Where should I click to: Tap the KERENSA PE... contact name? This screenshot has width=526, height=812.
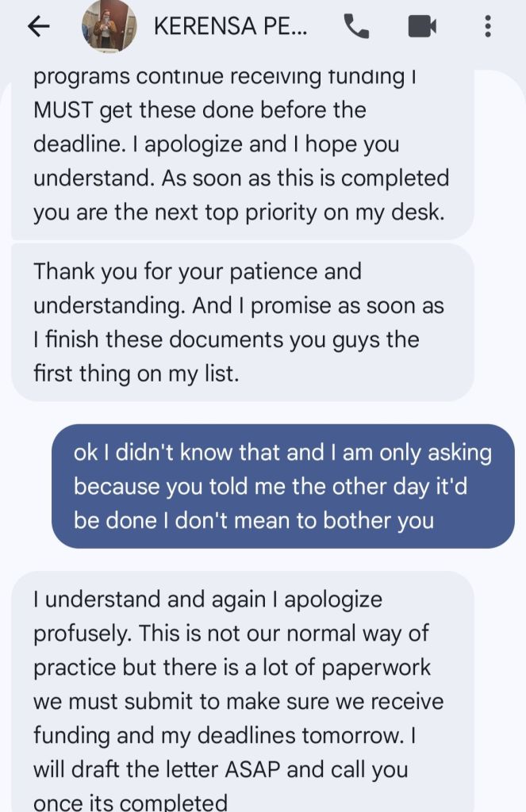pyautogui.click(x=231, y=27)
